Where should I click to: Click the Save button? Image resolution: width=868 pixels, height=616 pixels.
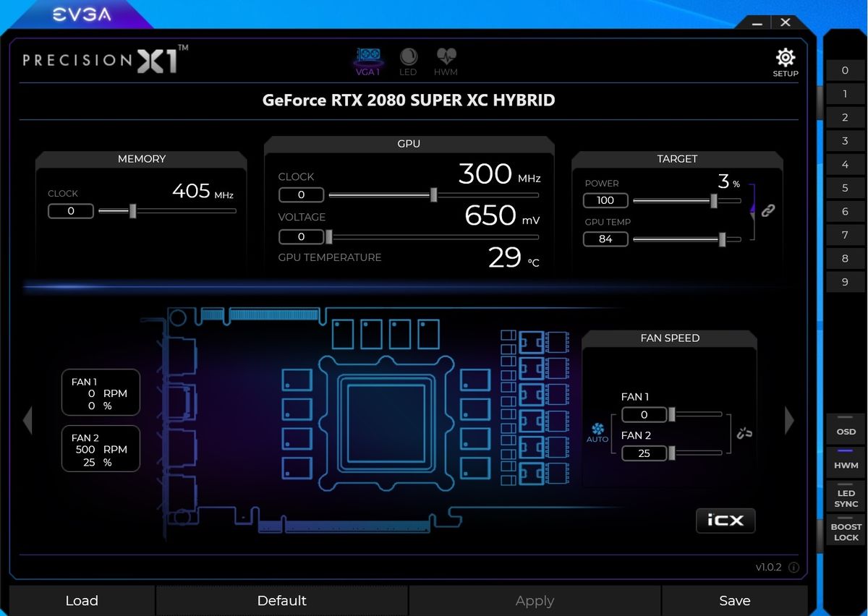pyautogui.click(x=735, y=601)
